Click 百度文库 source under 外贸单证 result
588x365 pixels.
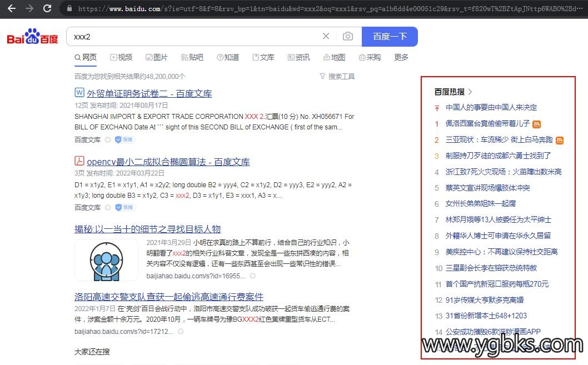point(87,140)
